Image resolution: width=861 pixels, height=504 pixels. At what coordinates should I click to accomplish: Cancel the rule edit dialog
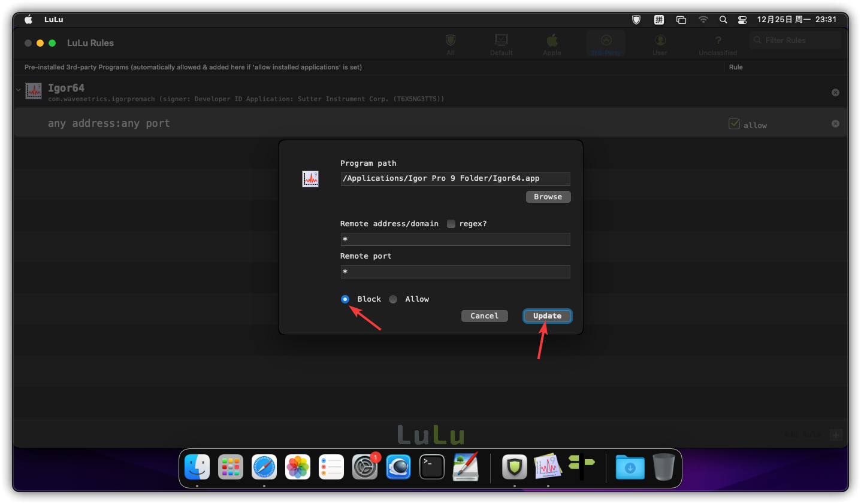pos(484,316)
